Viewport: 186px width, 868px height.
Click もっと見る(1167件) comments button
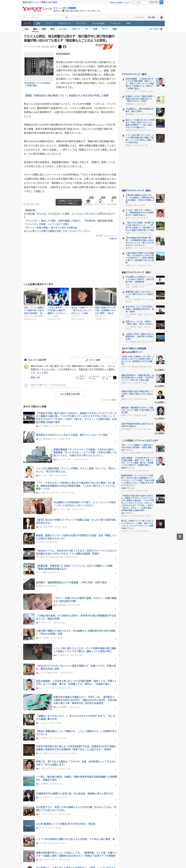(70, 394)
